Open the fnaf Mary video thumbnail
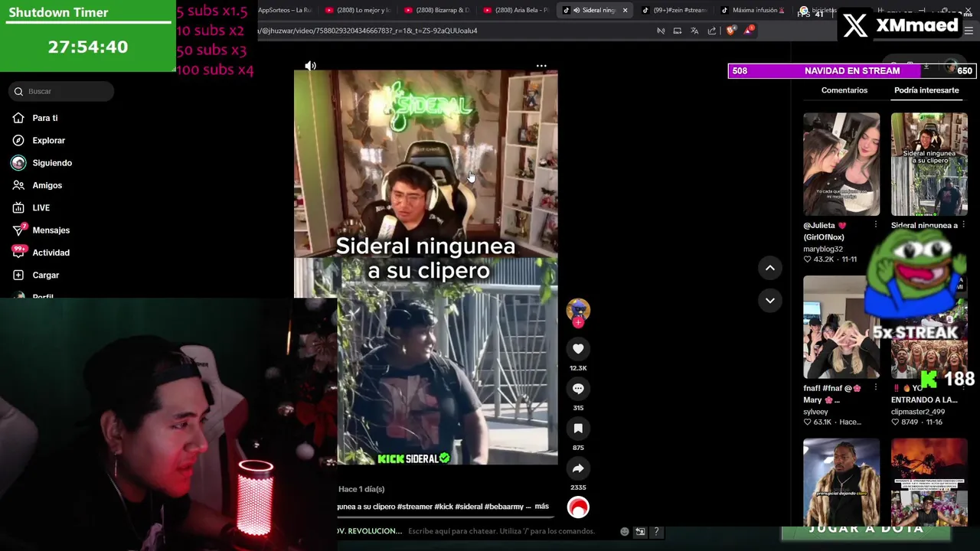This screenshot has height=551, width=980. point(841,328)
